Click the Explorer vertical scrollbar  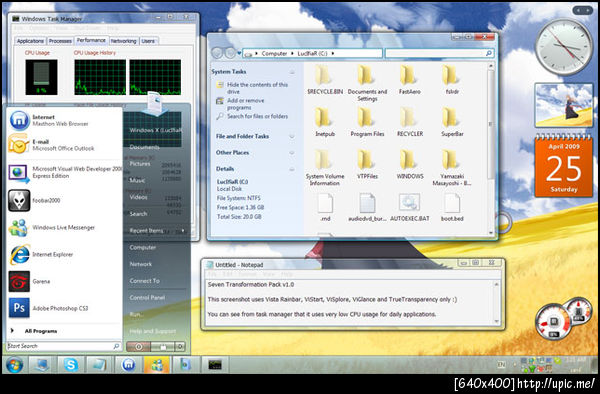(x=491, y=149)
